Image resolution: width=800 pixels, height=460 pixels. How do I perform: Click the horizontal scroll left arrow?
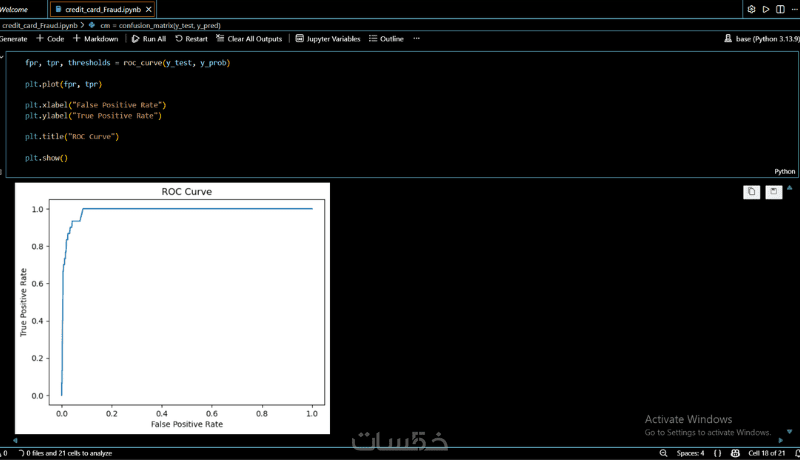[15, 440]
